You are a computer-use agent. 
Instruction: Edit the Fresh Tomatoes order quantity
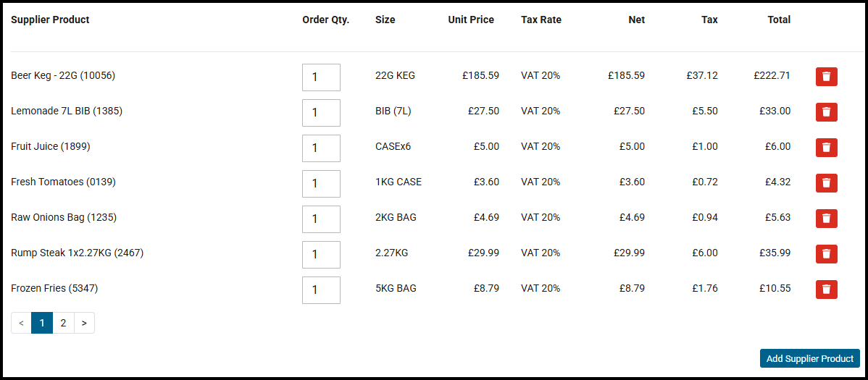pos(321,184)
